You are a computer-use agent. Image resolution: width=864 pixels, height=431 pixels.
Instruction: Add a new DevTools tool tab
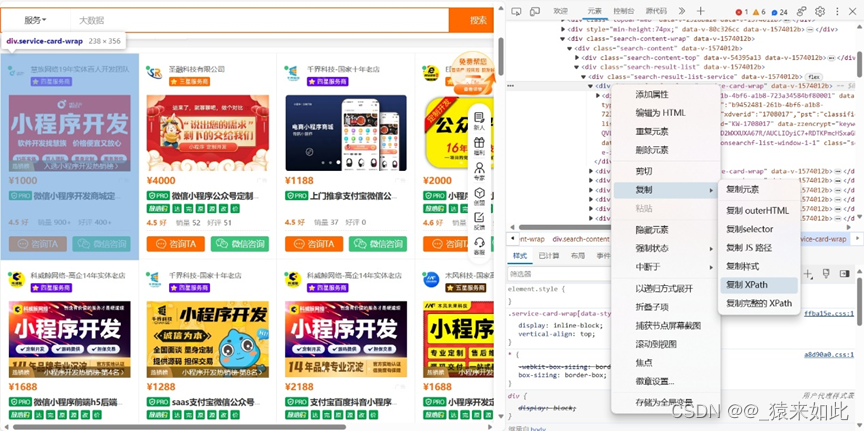click(700, 11)
